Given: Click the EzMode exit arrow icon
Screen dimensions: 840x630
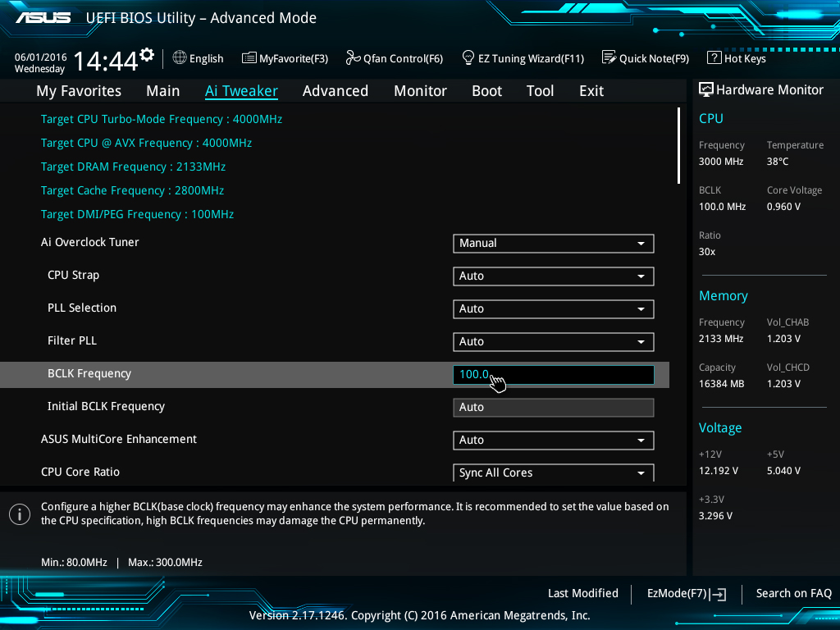Looking at the screenshot, I should click(x=719, y=594).
